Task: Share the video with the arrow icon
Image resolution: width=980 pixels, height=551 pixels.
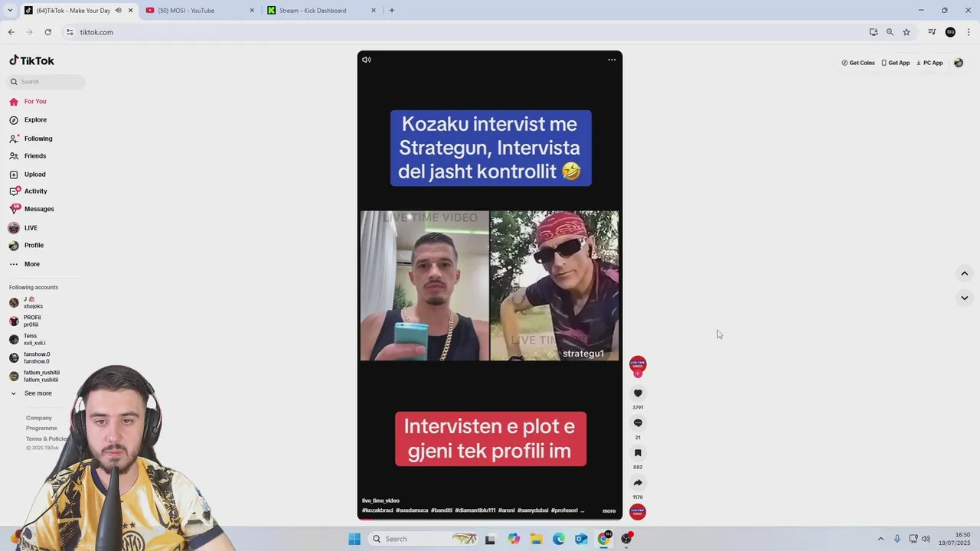Action: click(x=638, y=483)
